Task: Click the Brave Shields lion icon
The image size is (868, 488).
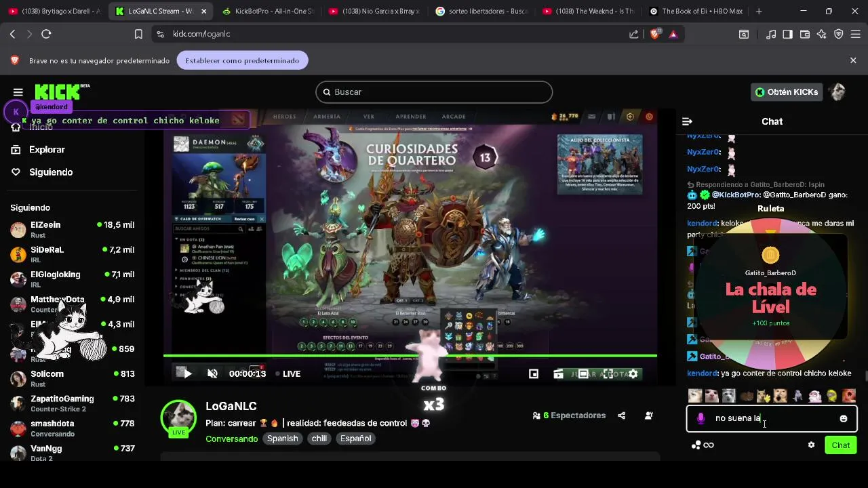Action: (x=654, y=34)
